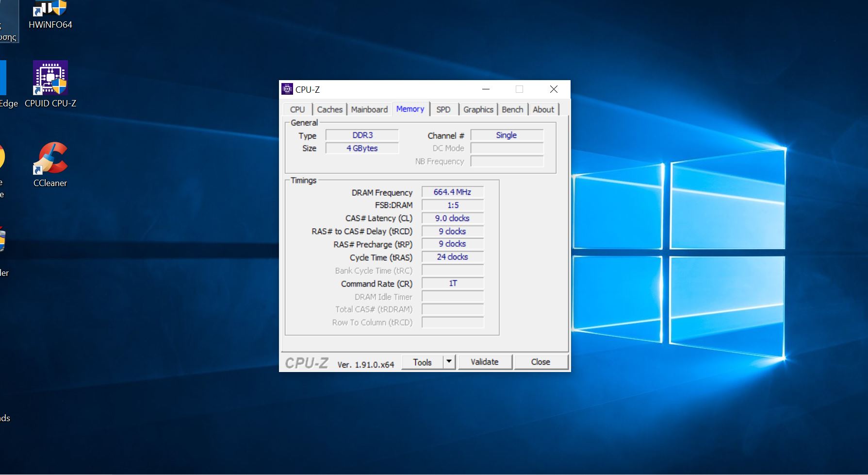Click the Validate button
Screen dimensions: 868x475
(485, 362)
